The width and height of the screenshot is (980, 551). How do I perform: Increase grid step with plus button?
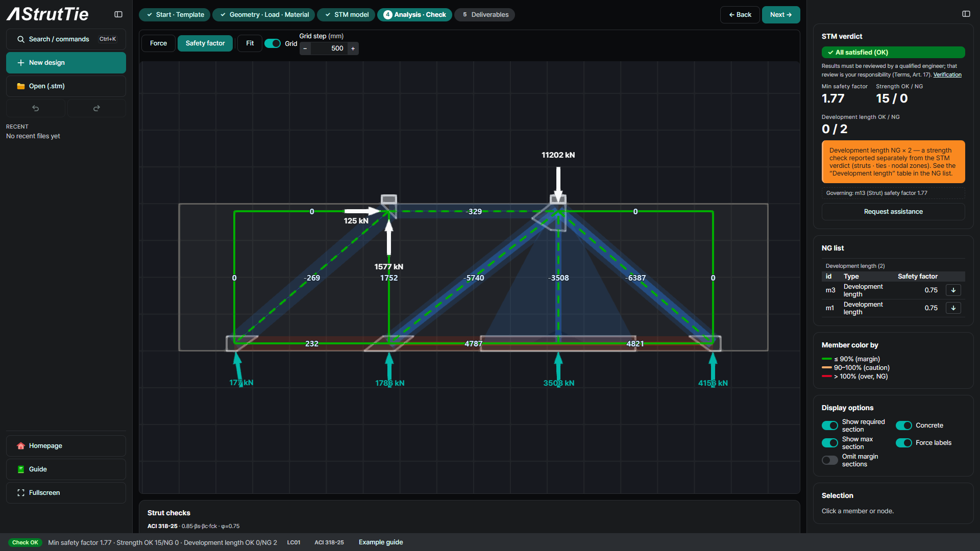pos(353,48)
